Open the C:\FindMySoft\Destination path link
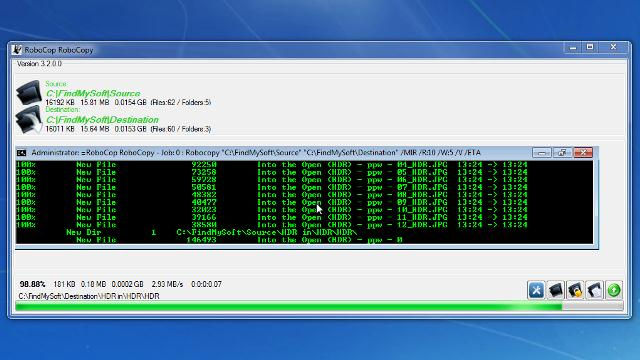 pos(102,120)
